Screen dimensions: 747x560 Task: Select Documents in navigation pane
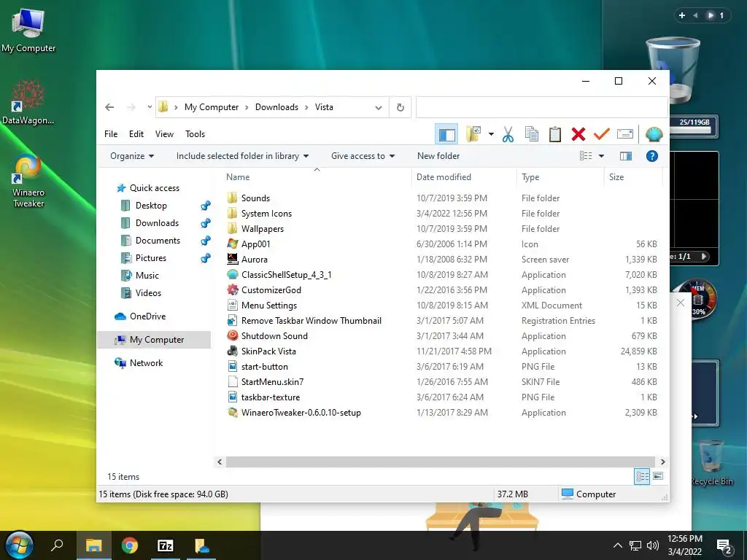pyautogui.click(x=158, y=241)
